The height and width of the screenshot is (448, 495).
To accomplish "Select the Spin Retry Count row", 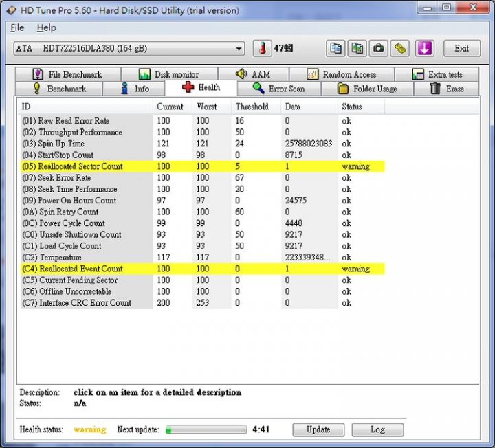I will point(203,212).
